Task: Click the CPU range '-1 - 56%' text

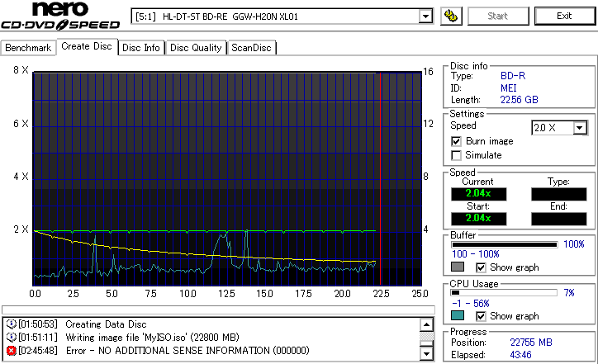Action: click(x=471, y=304)
